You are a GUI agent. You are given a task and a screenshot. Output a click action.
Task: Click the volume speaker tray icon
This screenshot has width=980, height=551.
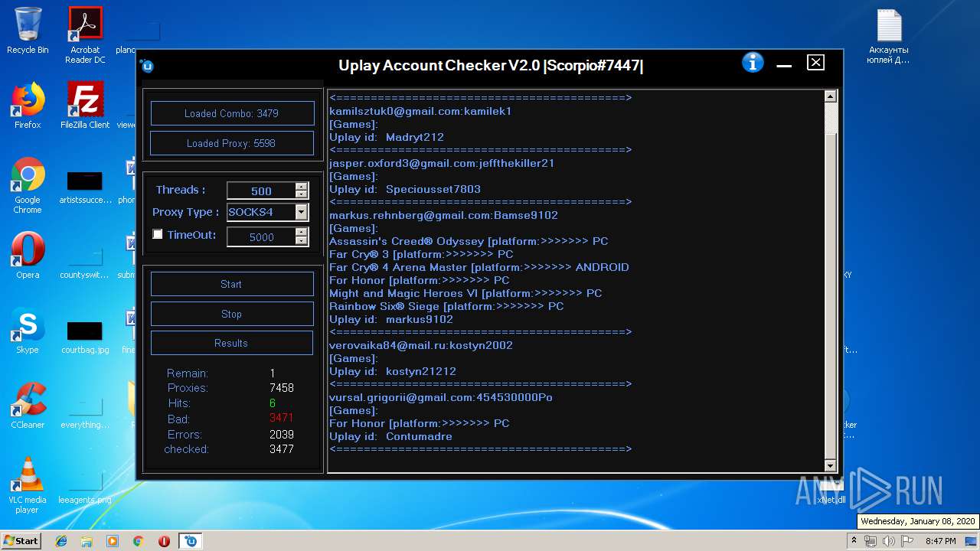click(888, 541)
